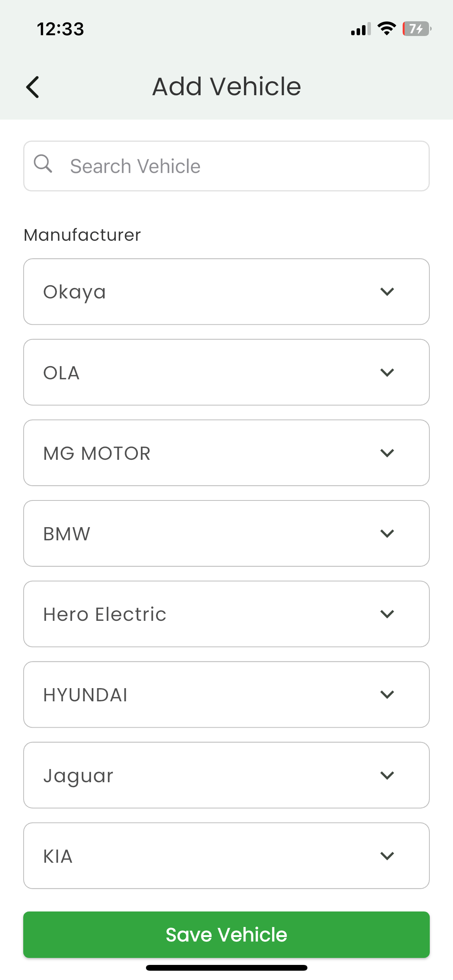Click the chevron arrow beside BMW
Screen dimensions: 453x980
[387, 533]
